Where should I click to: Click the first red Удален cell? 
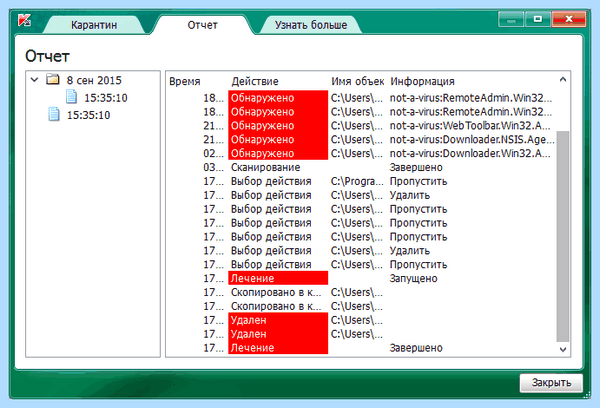coord(278,320)
